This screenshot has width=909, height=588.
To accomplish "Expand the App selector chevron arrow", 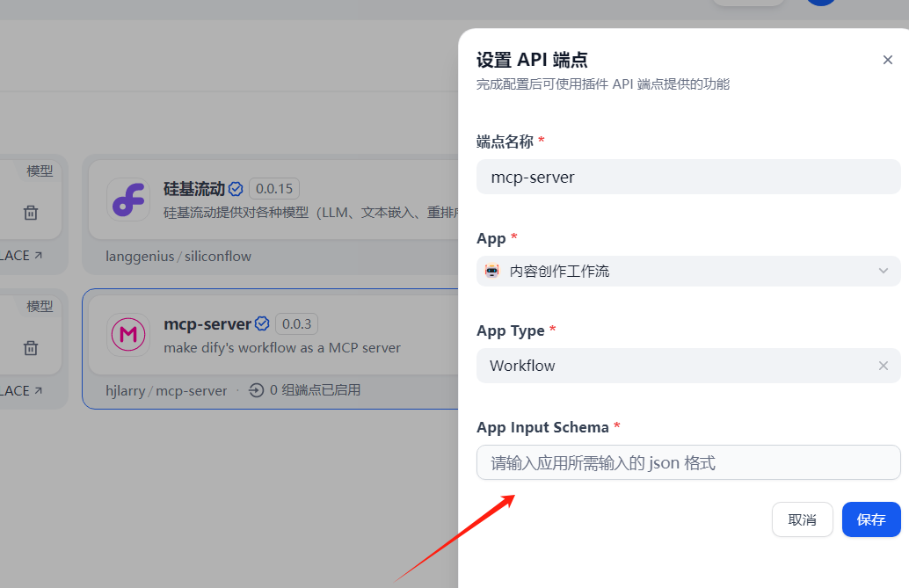I will [x=883, y=271].
